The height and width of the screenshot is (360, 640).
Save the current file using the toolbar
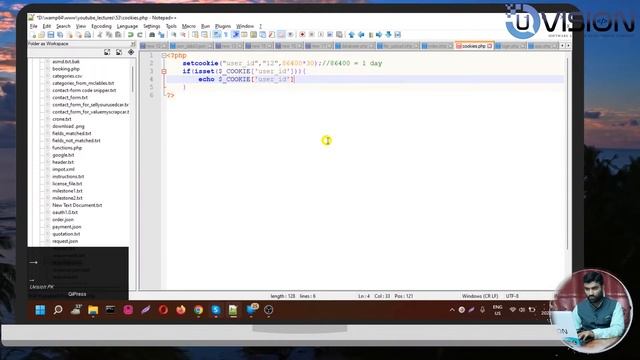(51, 35)
